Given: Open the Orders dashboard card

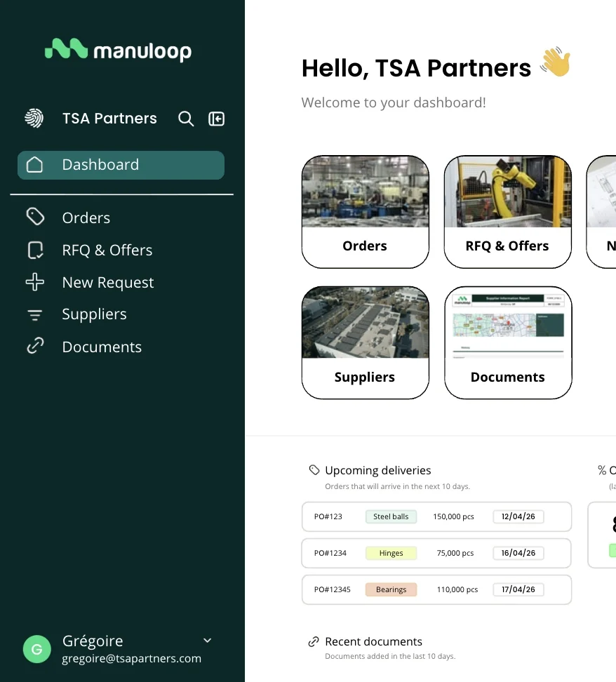Looking at the screenshot, I should tap(365, 212).
